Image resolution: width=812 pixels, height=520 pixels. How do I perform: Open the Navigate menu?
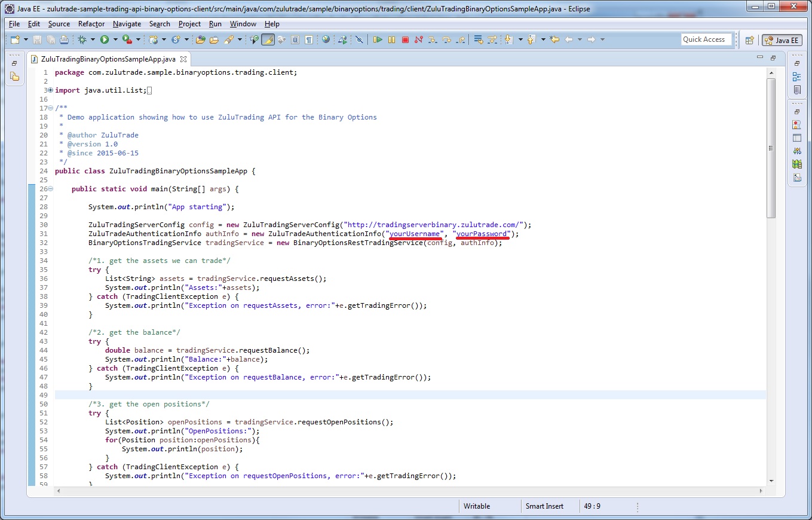point(127,24)
